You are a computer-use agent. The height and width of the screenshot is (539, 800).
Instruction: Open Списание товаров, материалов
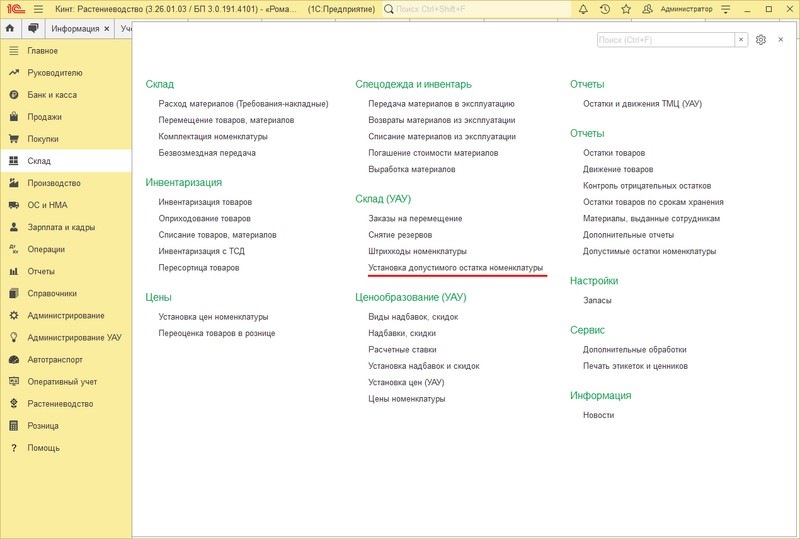coord(217,235)
